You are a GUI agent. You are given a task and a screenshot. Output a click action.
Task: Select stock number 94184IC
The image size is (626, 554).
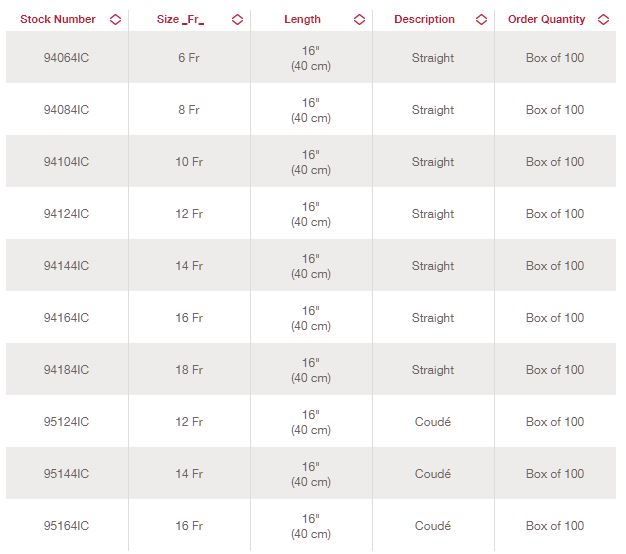(66, 370)
